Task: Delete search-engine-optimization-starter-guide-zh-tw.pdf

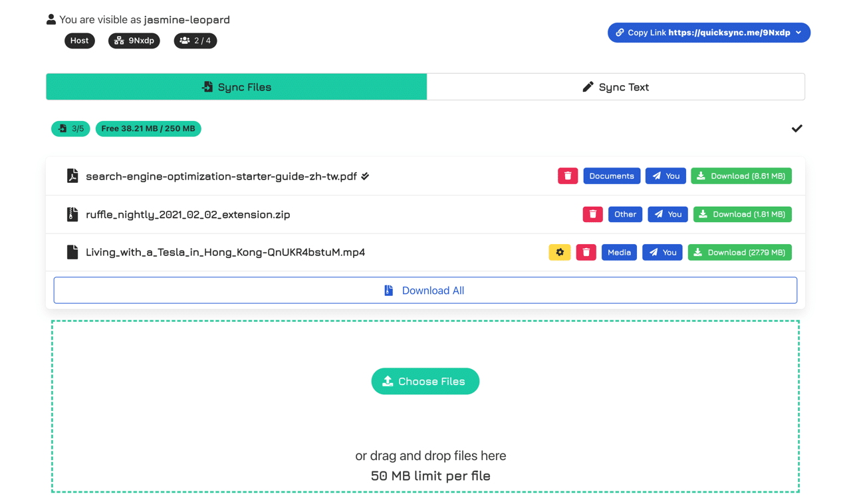Action: click(x=567, y=176)
